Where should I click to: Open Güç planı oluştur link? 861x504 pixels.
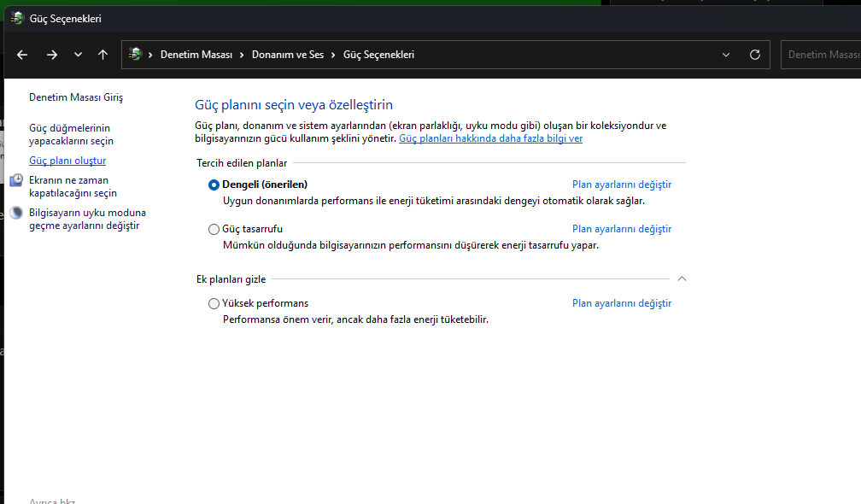tap(67, 161)
